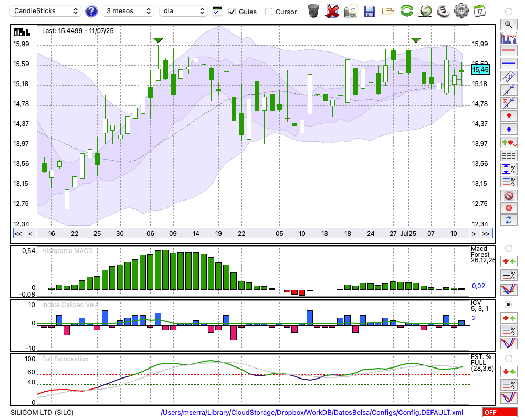Click the Last: 15.4499 - 11/07/25 text
Viewport: 525px width, 420px height.
tap(78, 31)
